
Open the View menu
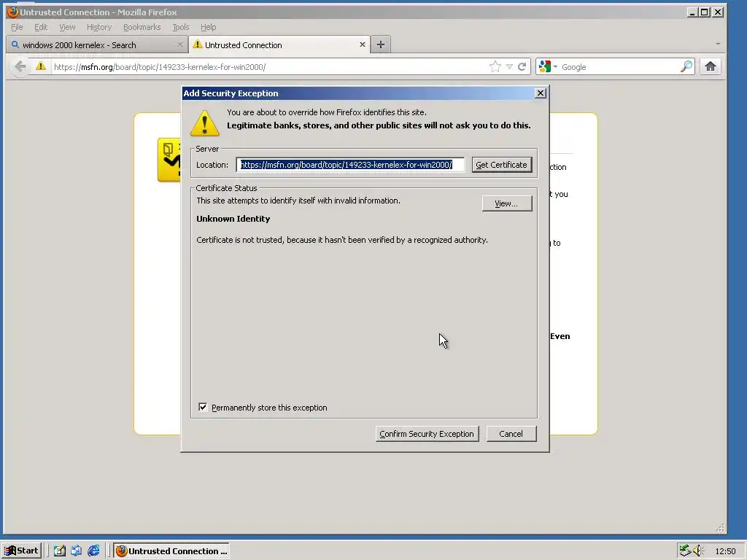tap(67, 27)
